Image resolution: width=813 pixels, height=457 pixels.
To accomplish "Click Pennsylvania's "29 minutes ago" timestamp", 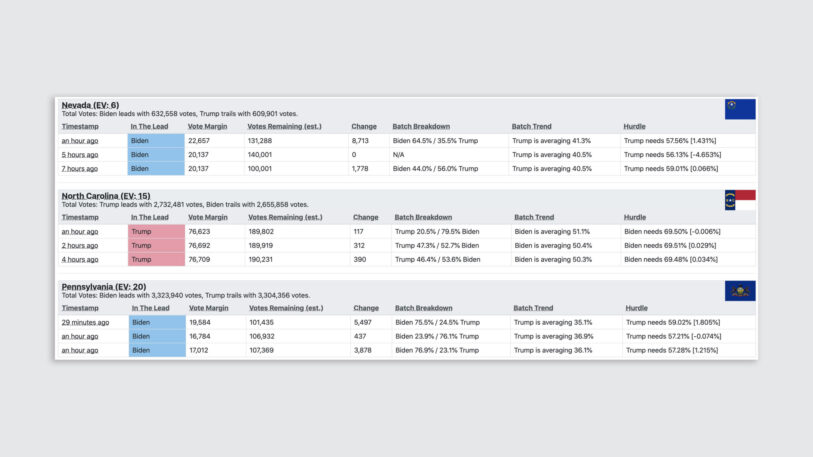I will [x=85, y=322].
